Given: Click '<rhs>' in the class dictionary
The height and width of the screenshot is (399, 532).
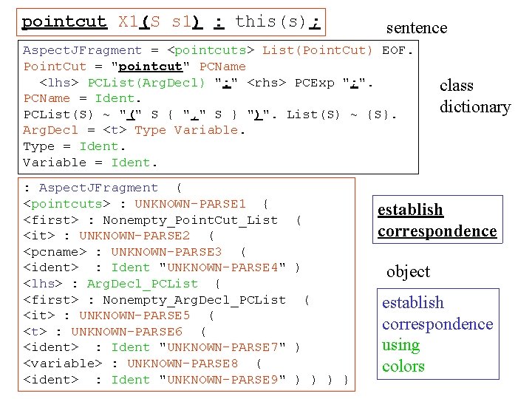Looking at the screenshot, I should click(267, 83).
